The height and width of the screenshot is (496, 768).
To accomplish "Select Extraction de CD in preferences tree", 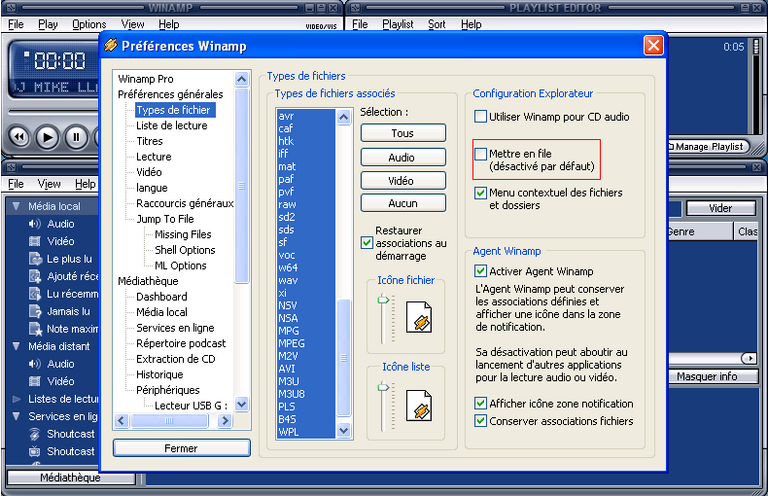I will (176, 359).
